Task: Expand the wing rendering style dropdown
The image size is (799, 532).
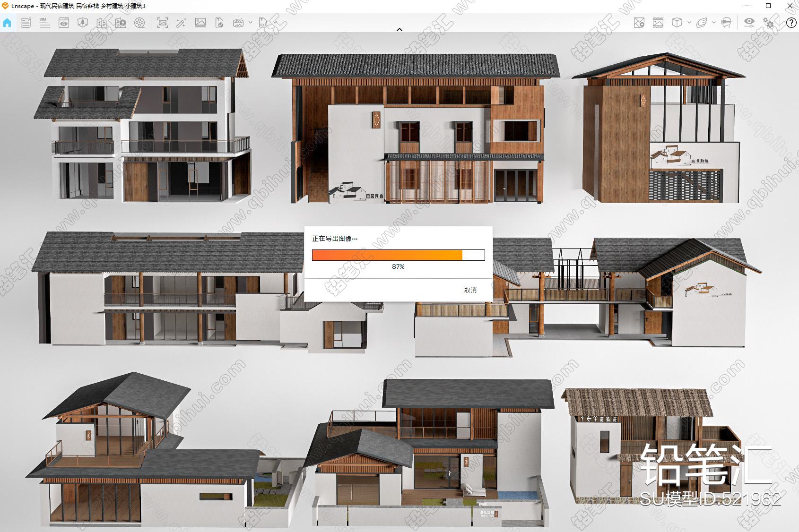Action: coord(714,23)
